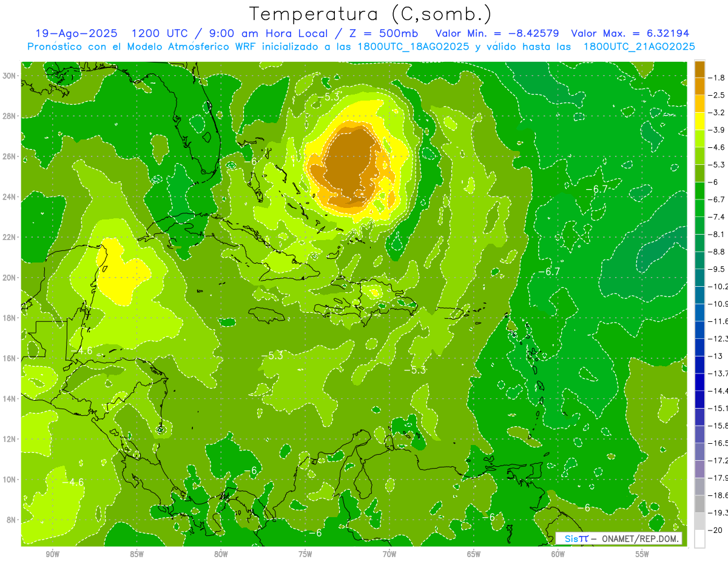
Task: Click the 'Valor Max. = 6.32194' value
Action: [630, 33]
